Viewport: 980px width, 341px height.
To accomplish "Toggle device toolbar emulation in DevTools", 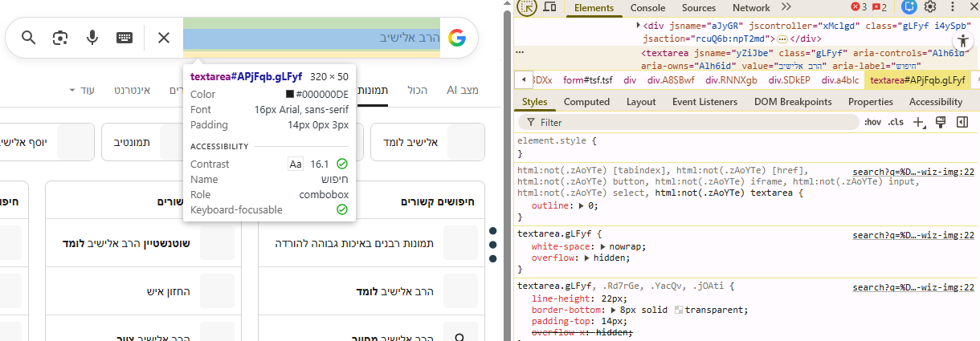I will (550, 7).
